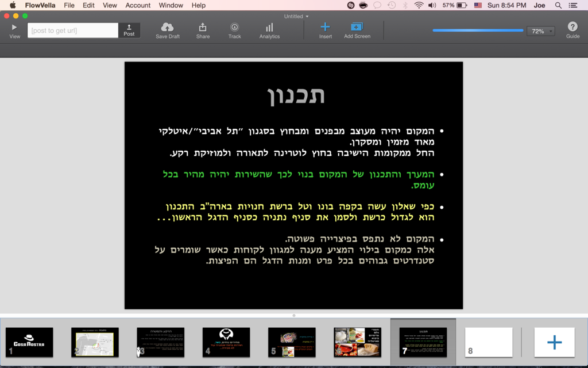
Task: Select slide 4 thumbnail
Action: tap(226, 342)
